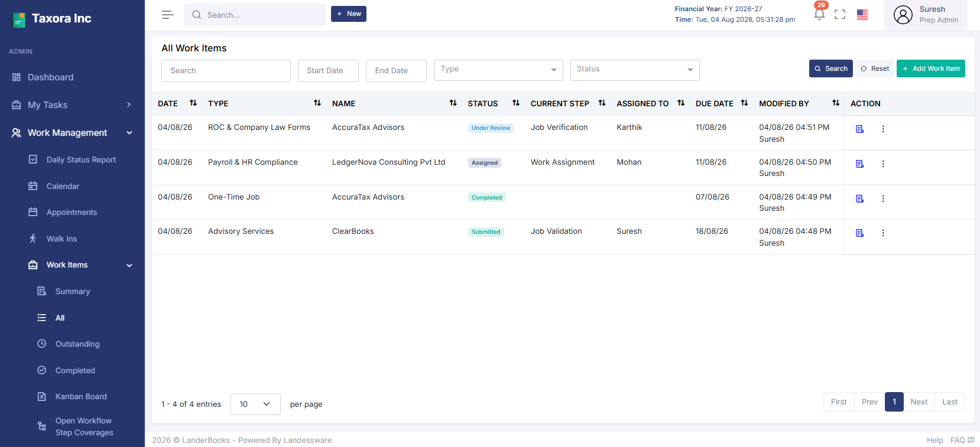Select page 1 in pagination

click(x=894, y=402)
